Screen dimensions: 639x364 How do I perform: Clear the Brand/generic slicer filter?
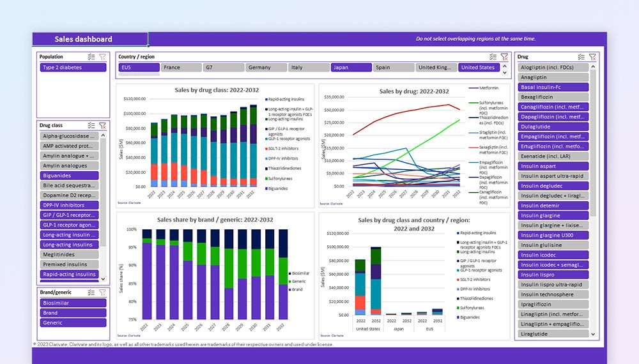point(102,292)
